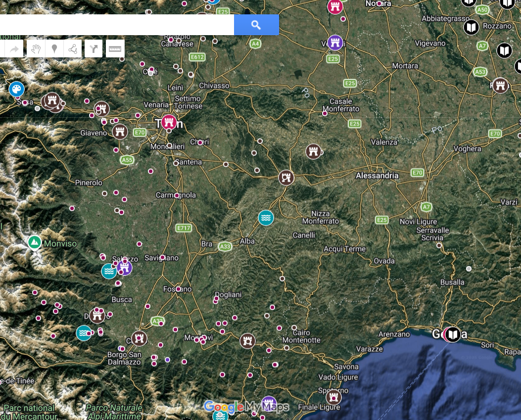
Task: Click the Acqui Terme label
Action: click(344, 248)
